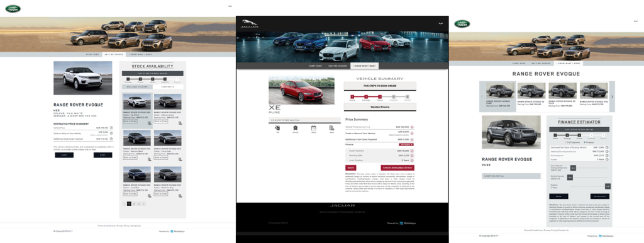Adjust the Duration slider handle
Screen dimensions: 644x243
point(608,186)
